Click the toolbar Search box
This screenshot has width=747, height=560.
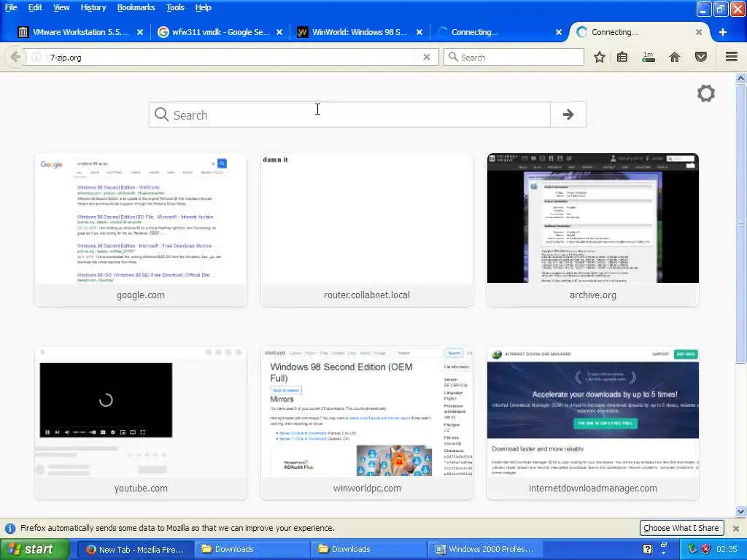[x=514, y=57]
